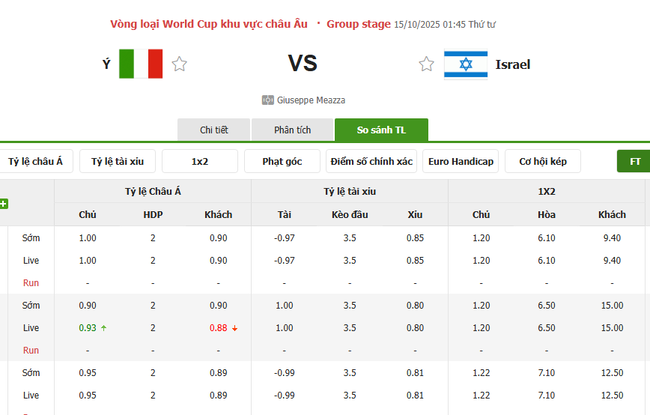Image resolution: width=650 pixels, height=415 pixels.
Task: Toggle the favorite star beside Israel
Action: (427, 65)
